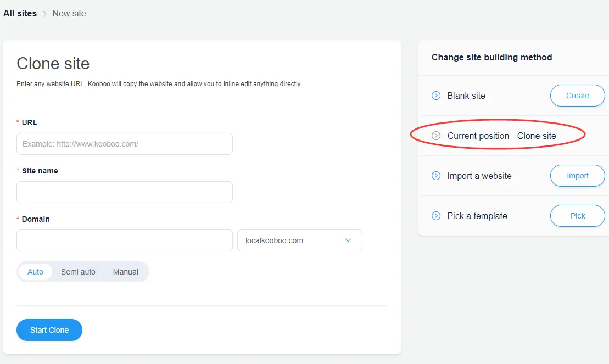
Task: Click the Domain name text field
Action: pyautogui.click(x=125, y=240)
